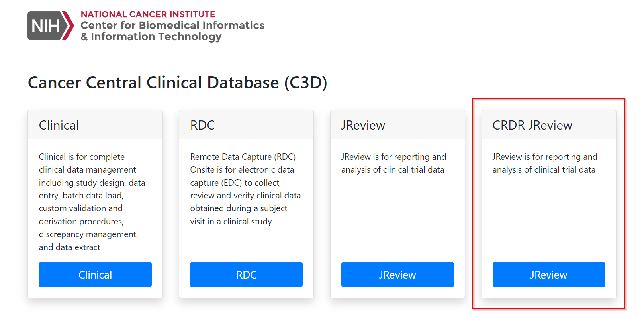The image size is (644, 318).
Task: Click the "& Information Technology" text line
Action: point(151,37)
